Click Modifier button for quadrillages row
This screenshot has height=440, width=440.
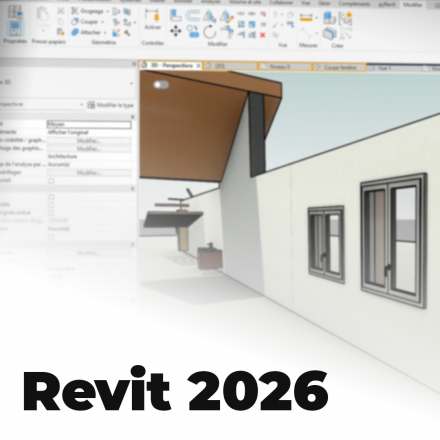pos(89,173)
